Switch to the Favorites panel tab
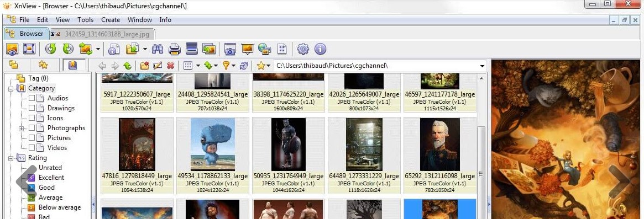 (x=43, y=65)
